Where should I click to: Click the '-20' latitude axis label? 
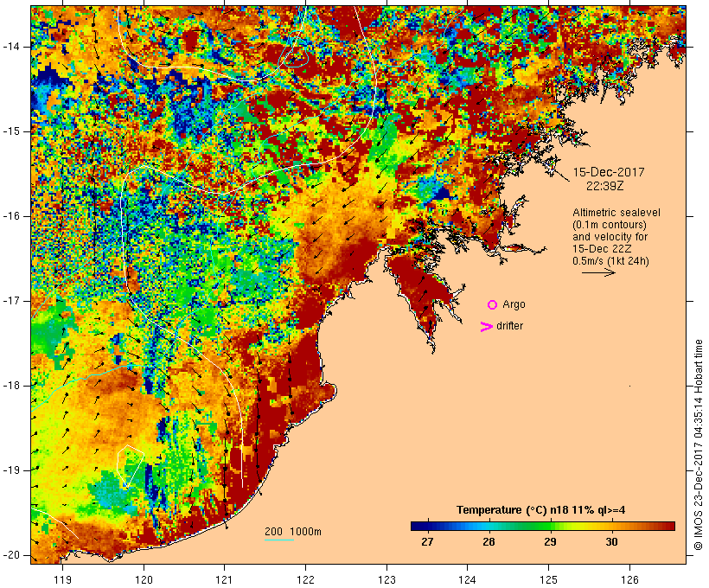point(11,555)
